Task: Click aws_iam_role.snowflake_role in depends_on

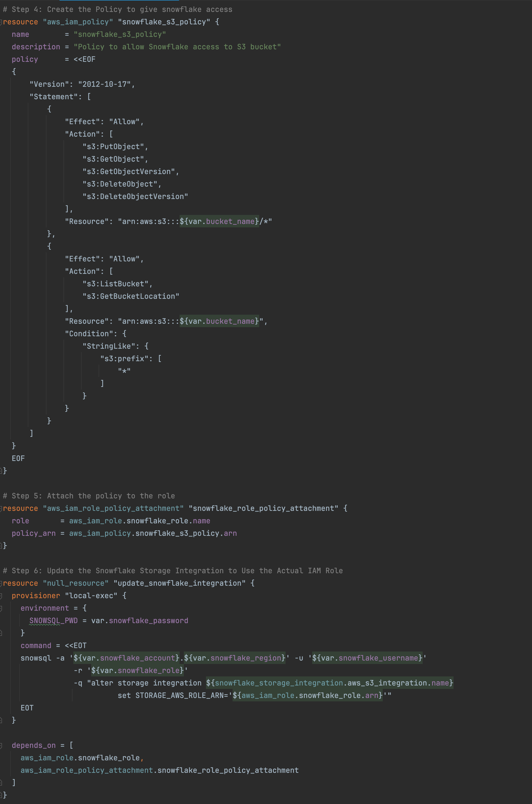Action: 80,758
